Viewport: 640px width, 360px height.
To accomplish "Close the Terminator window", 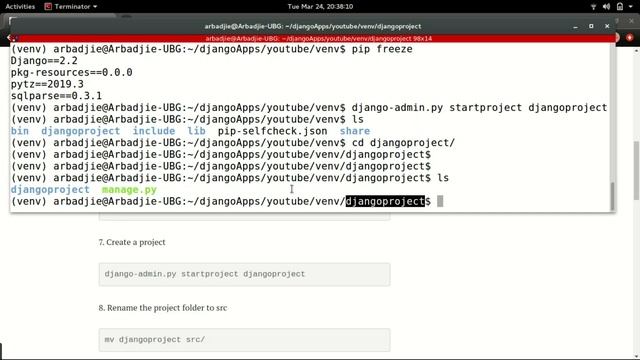I will point(607,26).
